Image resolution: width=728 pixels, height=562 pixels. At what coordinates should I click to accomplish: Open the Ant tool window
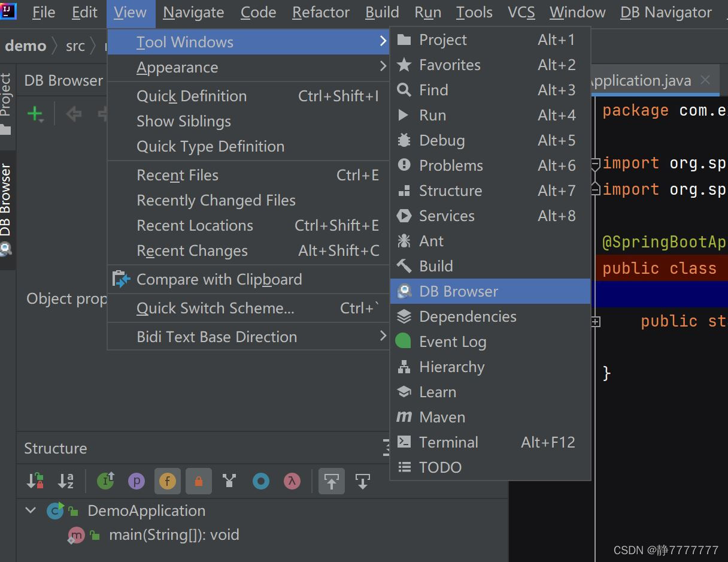(x=490, y=241)
